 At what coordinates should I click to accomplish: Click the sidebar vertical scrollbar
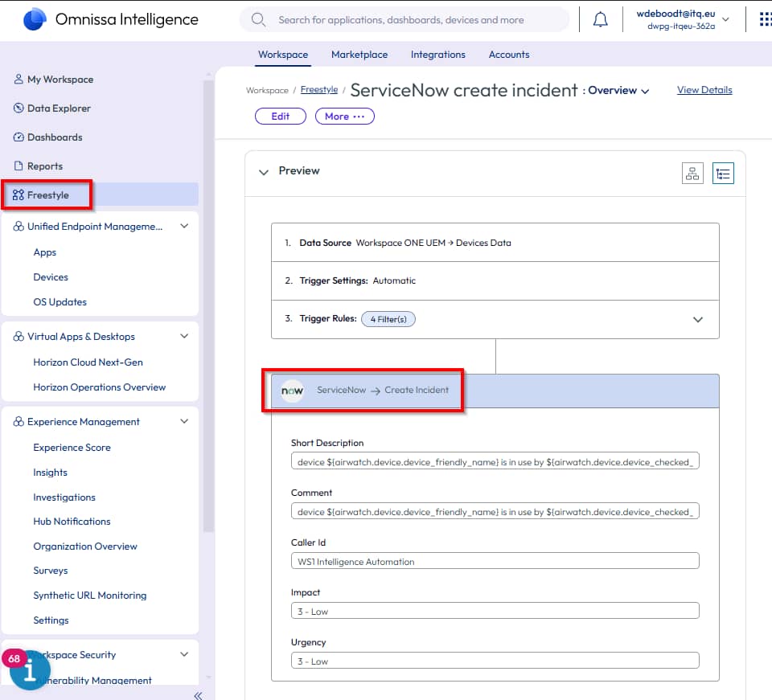pyautogui.click(x=208, y=305)
